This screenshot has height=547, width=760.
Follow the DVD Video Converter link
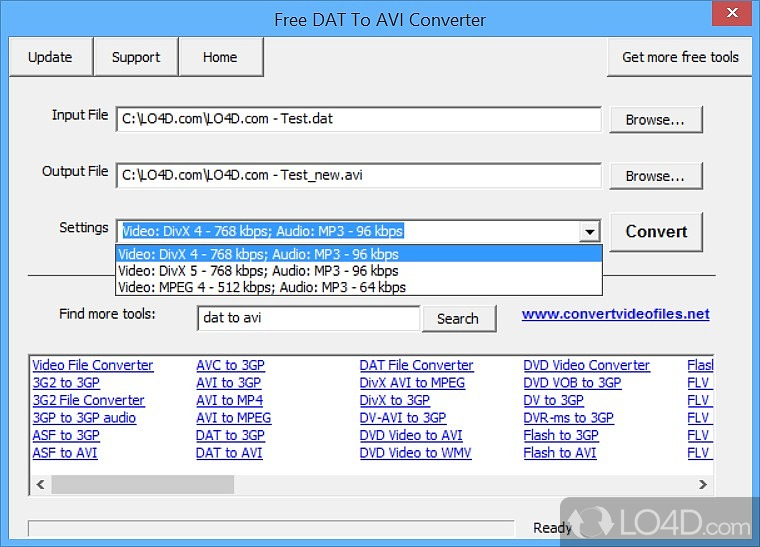click(x=586, y=365)
